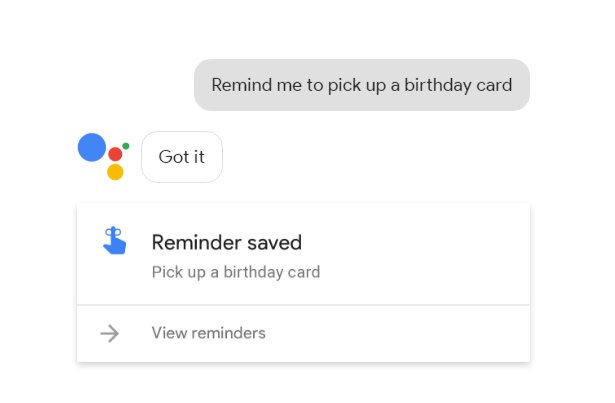Image resolution: width=615 pixels, height=403 pixels.
Task: Click the word 'Pick' in the reminder subtitle
Action: tap(167, 272)
